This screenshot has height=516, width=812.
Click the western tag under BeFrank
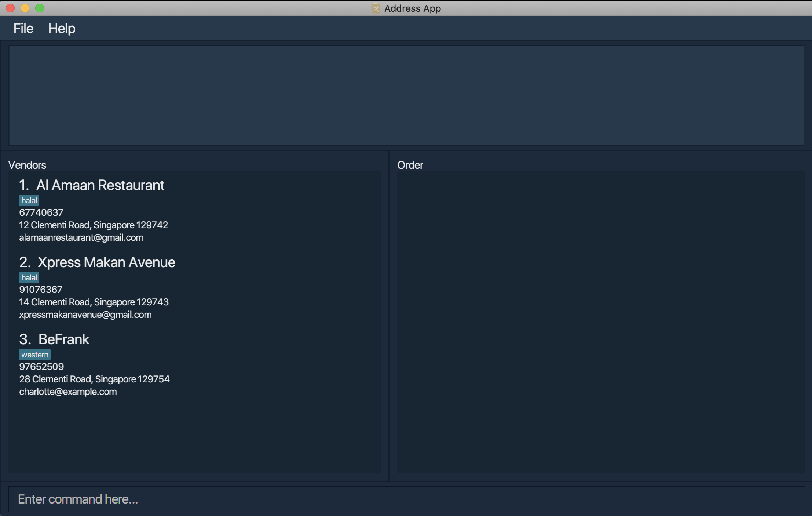pyautogui.click(x=35, y=355)
